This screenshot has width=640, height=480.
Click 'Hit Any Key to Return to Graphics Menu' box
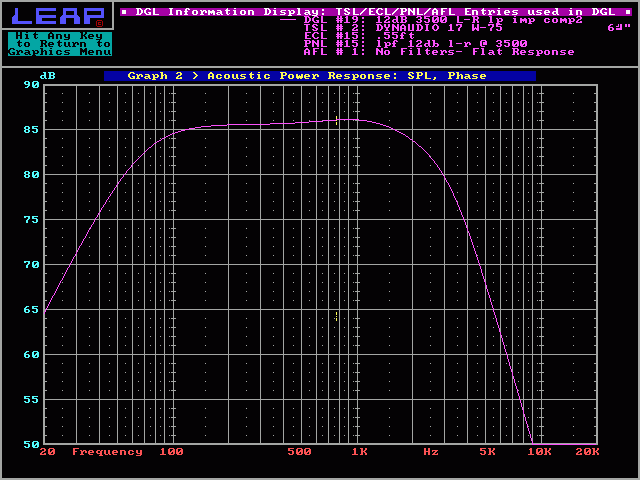[x=60, y=44]
